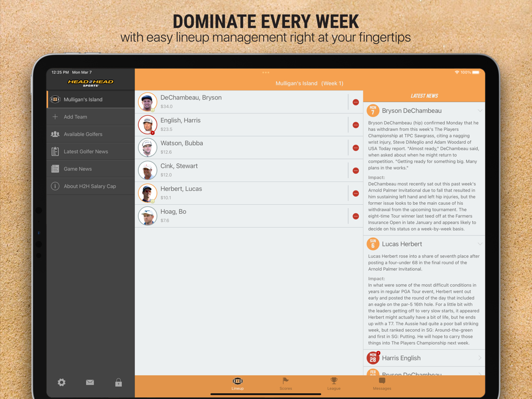The image size is (532, 399).
Task: Choose Add Team in the sidebar
Action: (90, 117)
